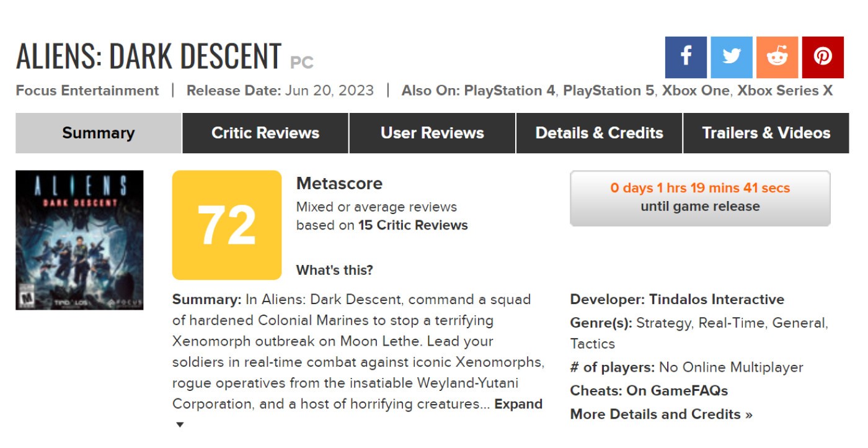Screen dimensions: 868x448
Task: Share on Reddit using the orange icon
Action: [777, 57]
